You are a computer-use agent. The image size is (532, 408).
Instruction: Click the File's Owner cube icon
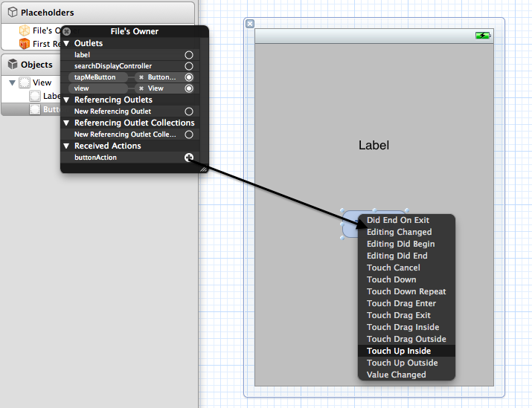coord(24,30)
